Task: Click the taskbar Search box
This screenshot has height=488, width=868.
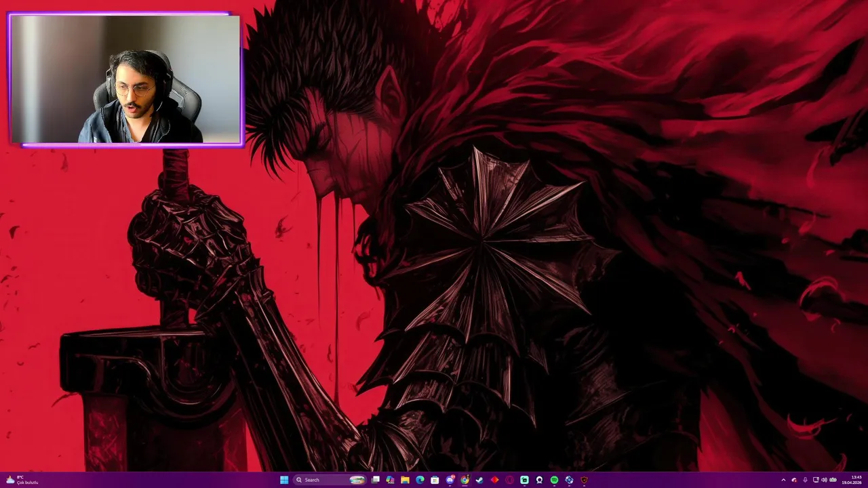Action: [x=330, y=480]
